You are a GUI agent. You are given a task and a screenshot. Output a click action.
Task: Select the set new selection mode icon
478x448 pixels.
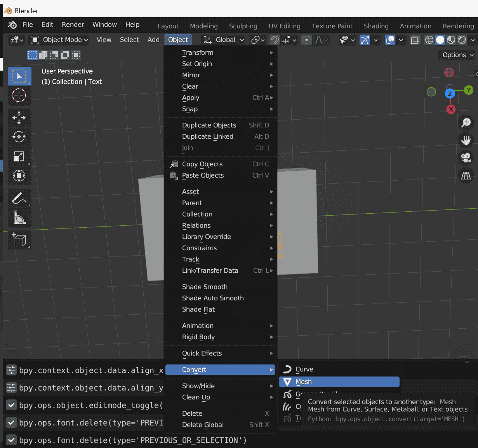(x=33, y=55)
